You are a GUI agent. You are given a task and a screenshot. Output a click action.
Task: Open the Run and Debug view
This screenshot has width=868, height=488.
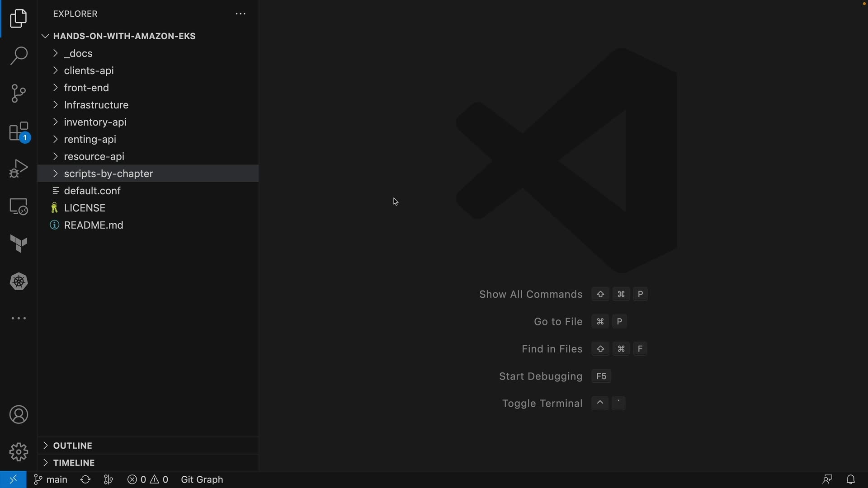tap(19, 169)
